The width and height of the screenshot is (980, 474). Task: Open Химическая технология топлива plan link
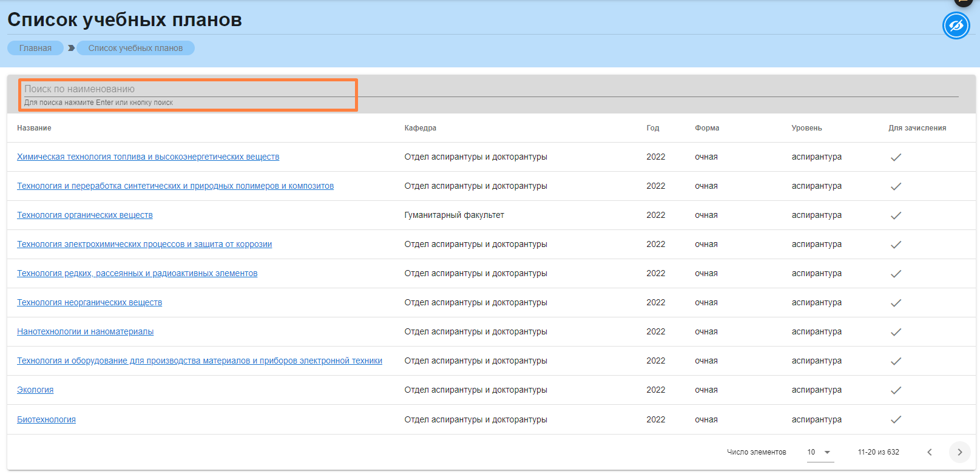tap(148, 157)
